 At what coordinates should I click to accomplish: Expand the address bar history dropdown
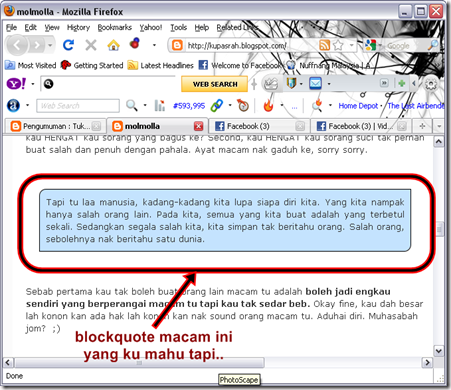pos(351,45)
